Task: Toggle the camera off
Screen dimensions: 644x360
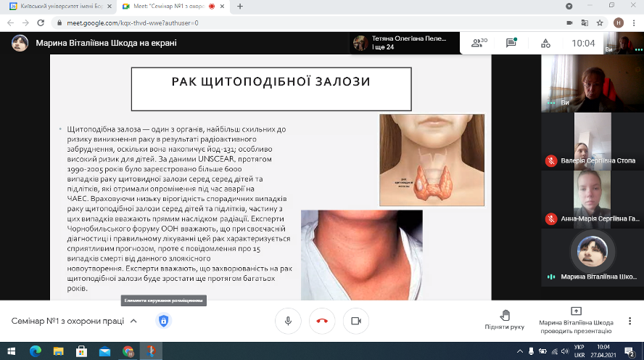Action: 355,321
